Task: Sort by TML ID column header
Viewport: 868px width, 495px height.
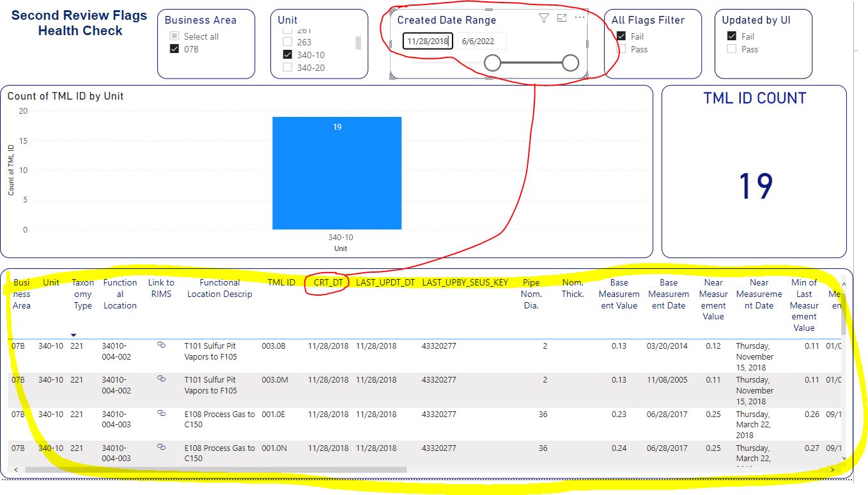Action: (x=281, y=282)
